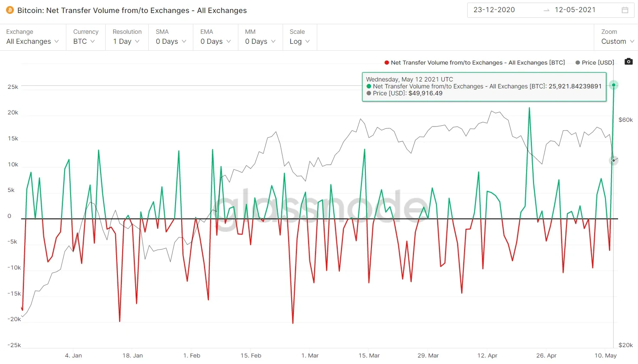Click the May 12 tooltip box
Viewport: 638px width, 364px height.
coord(484,86)
